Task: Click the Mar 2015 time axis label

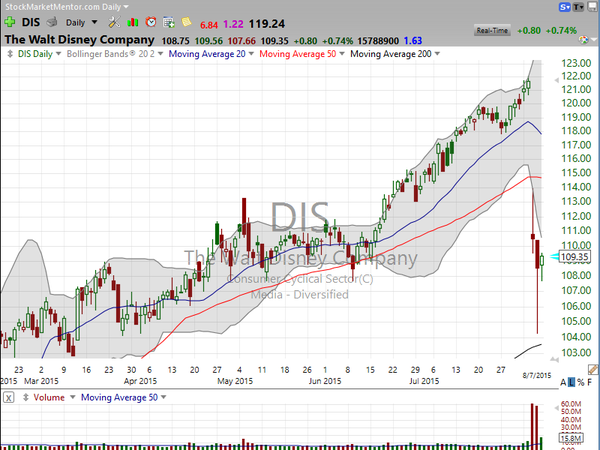Action: (41, 382)
